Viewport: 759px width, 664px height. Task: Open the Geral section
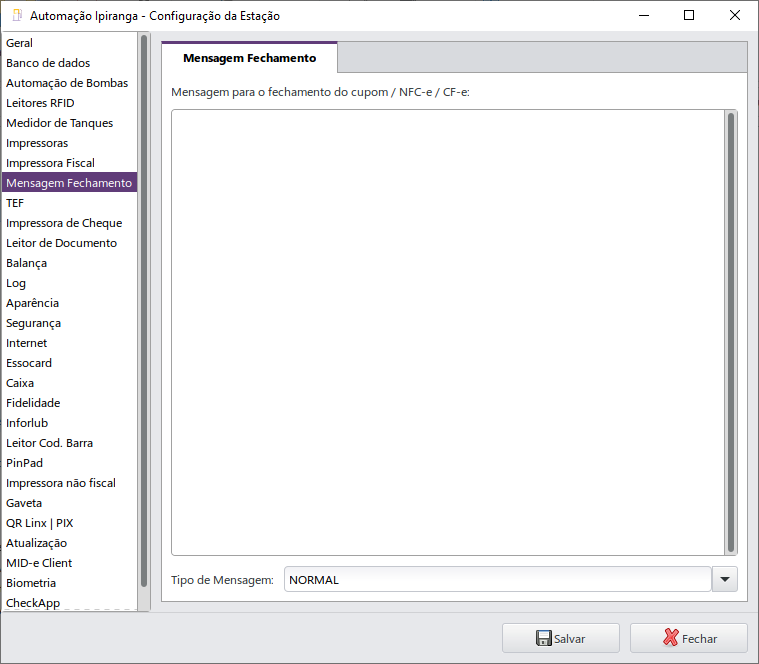pos(69,43)
